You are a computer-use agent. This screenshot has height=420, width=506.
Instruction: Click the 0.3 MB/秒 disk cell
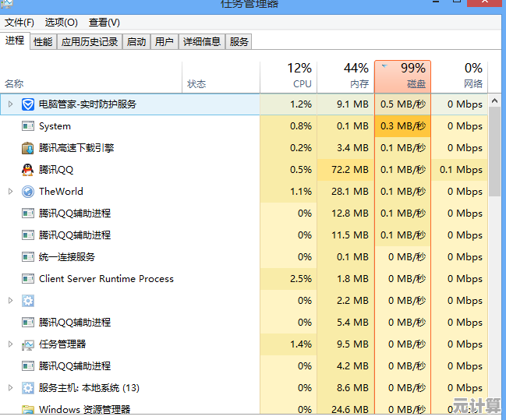point(403,125)
